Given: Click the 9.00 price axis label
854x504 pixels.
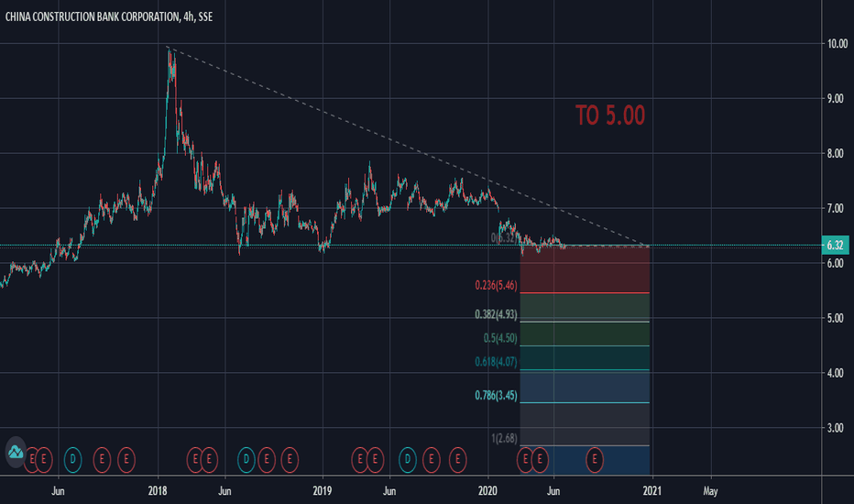Looking at the screenshot, I should point(835,99).
